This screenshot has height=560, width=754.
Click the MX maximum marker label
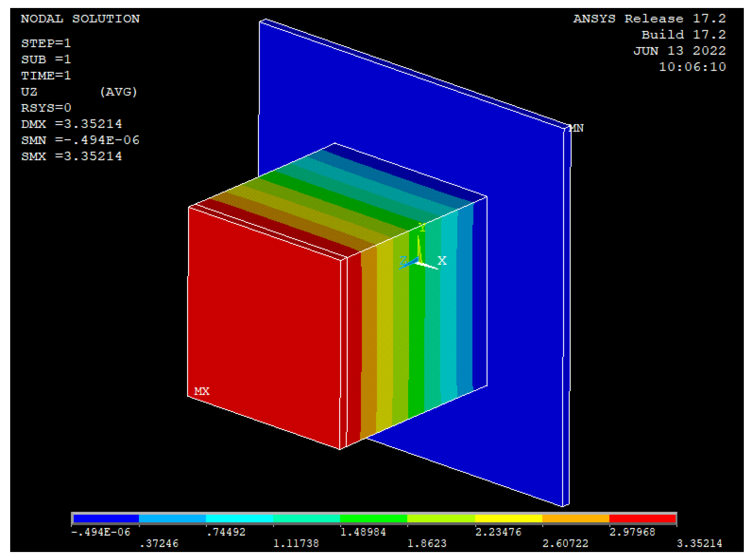[202, 391]
